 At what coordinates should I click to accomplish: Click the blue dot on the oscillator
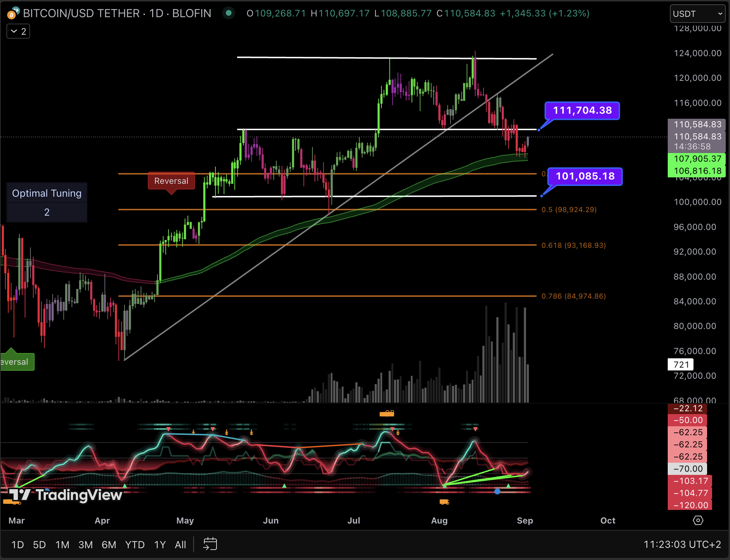pyautogui.click(x=497, y=492)
